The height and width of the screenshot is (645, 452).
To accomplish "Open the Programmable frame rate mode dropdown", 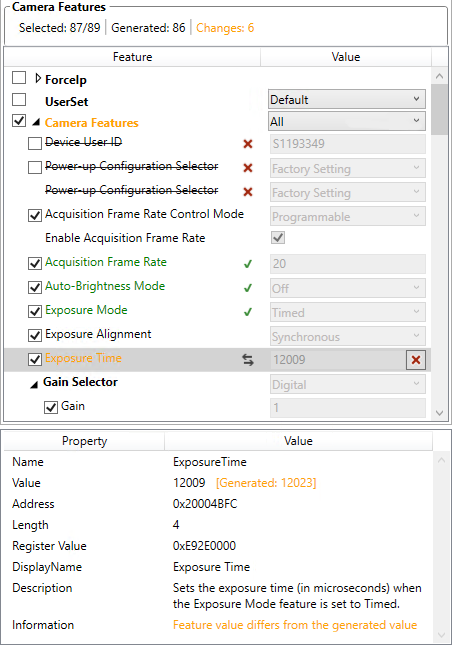I will 348,216.
